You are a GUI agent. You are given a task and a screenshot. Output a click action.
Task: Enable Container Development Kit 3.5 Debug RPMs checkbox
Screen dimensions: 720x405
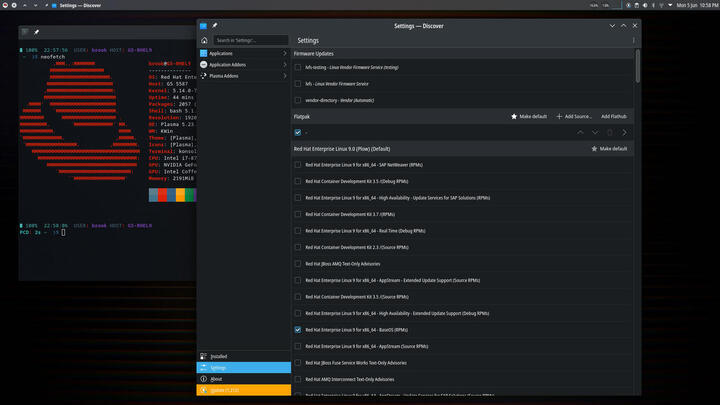point(298,181)
